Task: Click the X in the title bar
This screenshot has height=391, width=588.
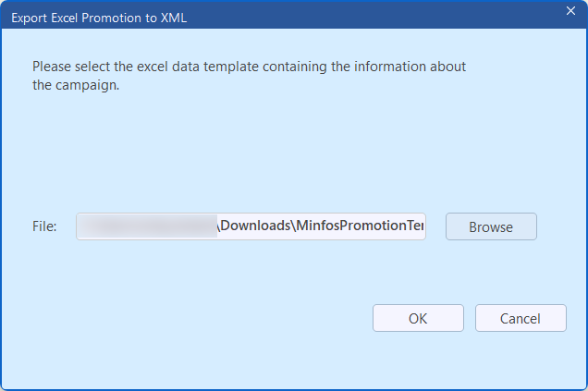Action: pos(570,11)
